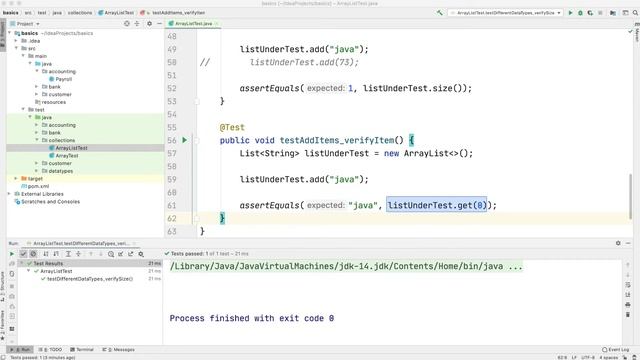Open the Run tool window tab at bottom

(x=20, y=350)
